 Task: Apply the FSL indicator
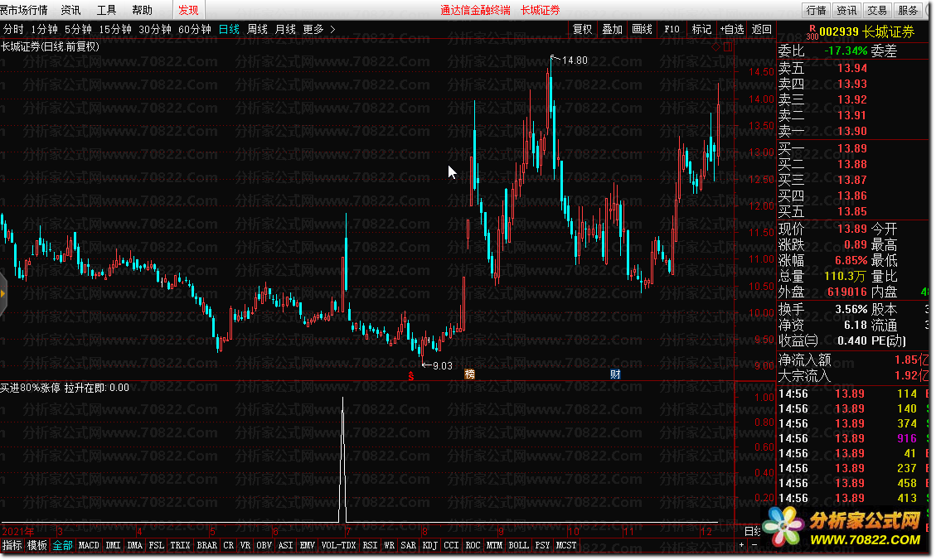click(x=157, y=545)
